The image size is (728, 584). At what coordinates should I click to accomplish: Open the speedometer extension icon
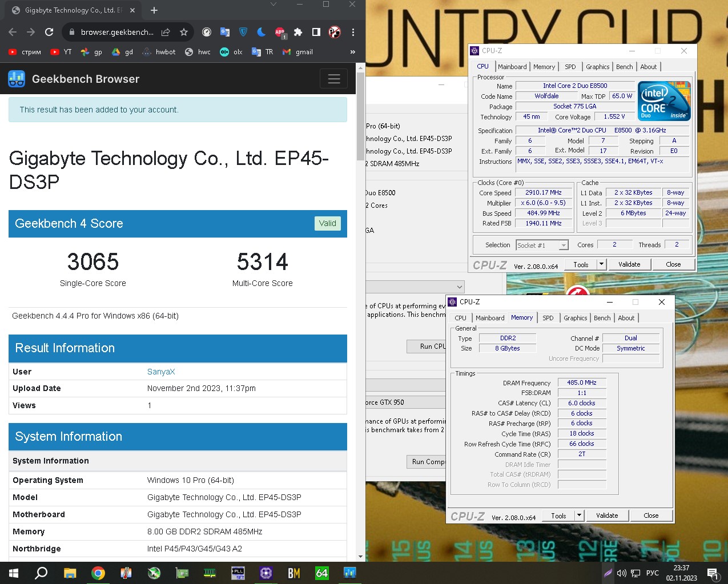pyautogui.click(x=207, y=32)
